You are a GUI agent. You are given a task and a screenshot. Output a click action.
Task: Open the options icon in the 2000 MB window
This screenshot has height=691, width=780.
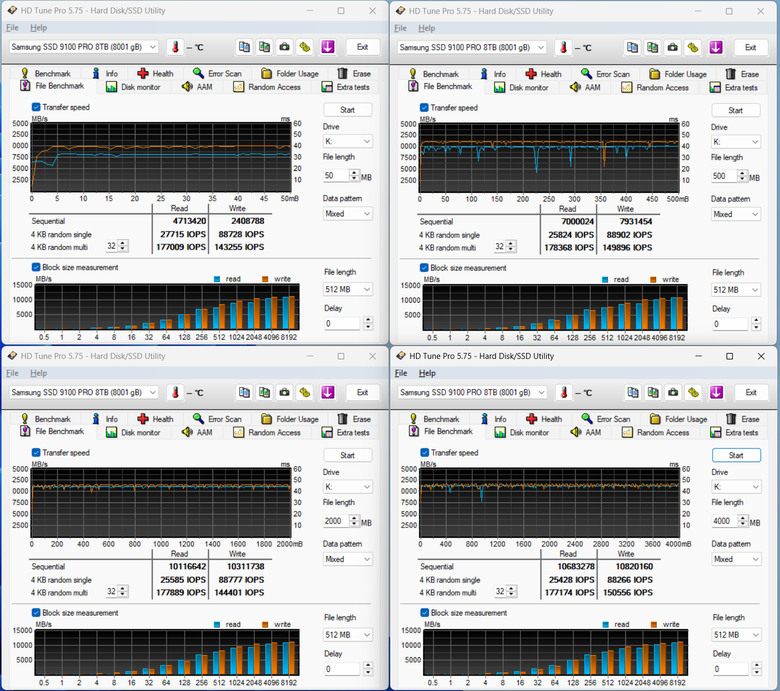[x=305, y=392]
